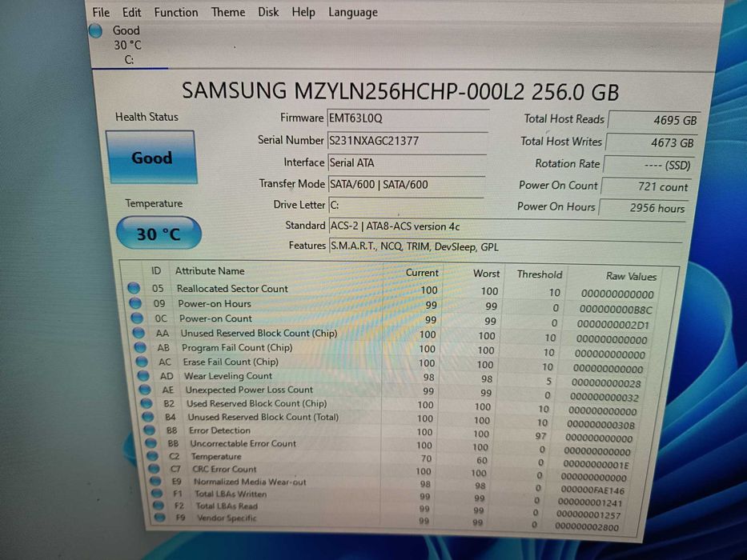Screen dimensions: 747x560
Task: Open the Help menu
Action: point(303,12)
